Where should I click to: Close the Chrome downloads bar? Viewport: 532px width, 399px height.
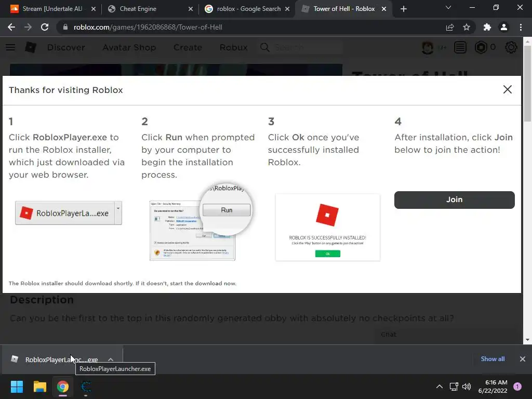click(523, 359)
